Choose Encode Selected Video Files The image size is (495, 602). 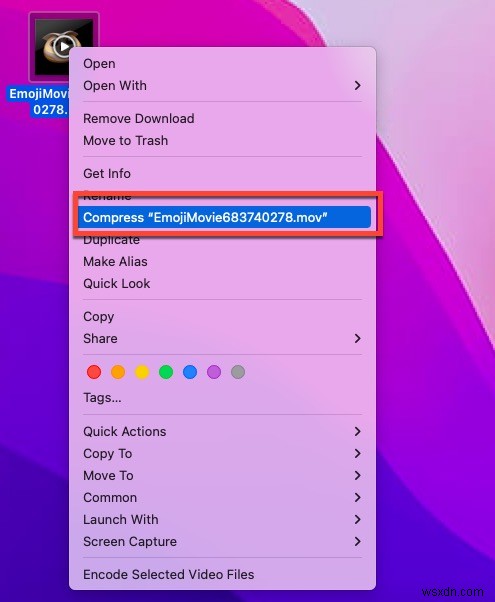tap(222, 574)
